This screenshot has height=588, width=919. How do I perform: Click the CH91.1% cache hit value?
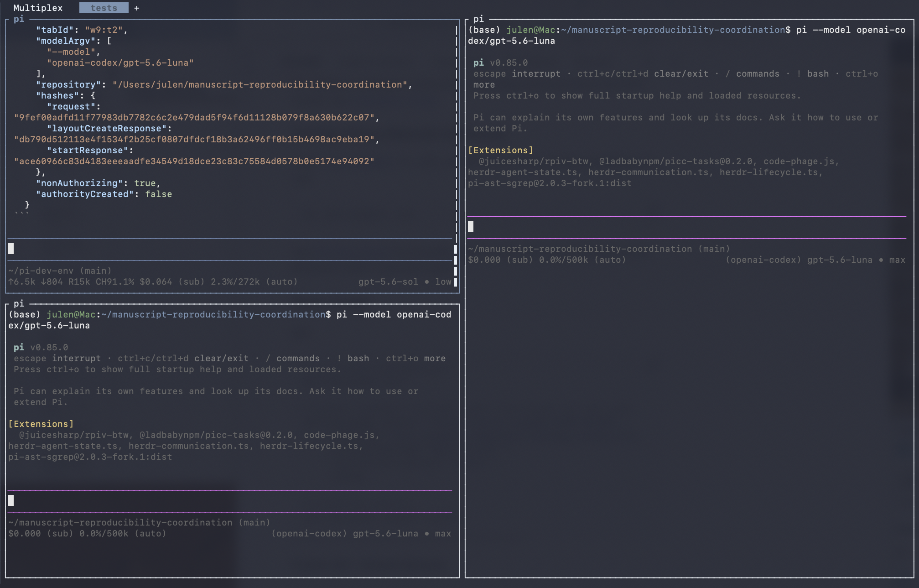pyautogui.click(x=114, y=281)
